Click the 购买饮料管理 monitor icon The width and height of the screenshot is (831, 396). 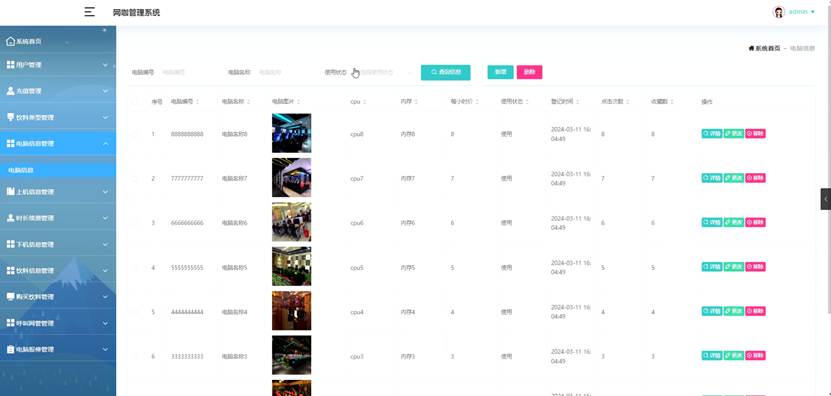[10, 297]
